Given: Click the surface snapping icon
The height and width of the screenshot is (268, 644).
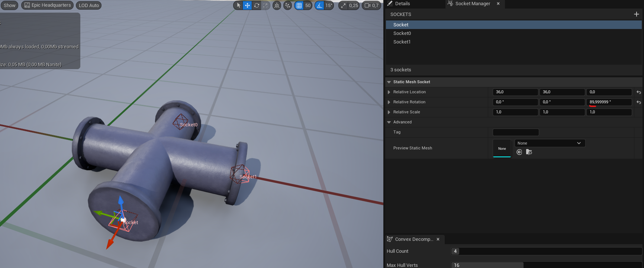Looking at the screenshot, I should pos(287,5).
